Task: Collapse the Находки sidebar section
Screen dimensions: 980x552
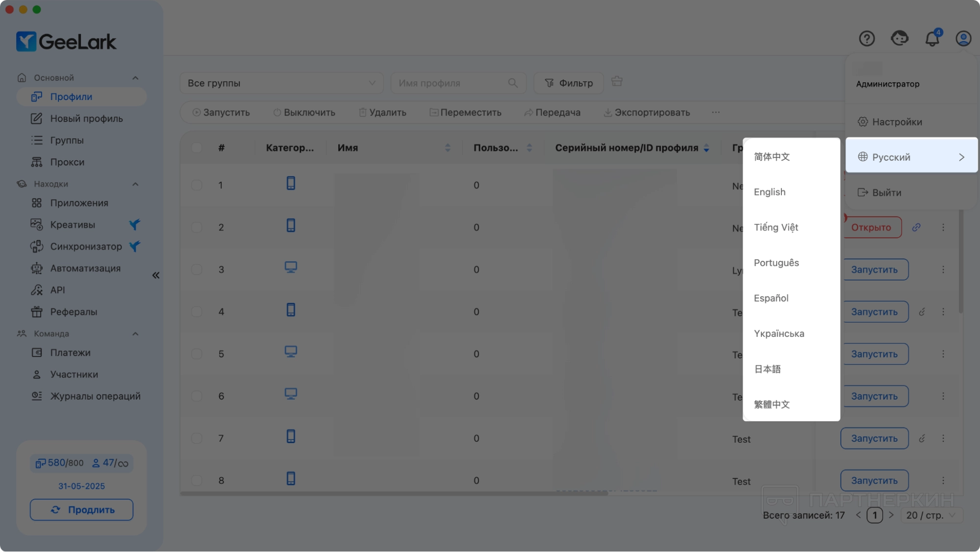Action: click(135, 184)
